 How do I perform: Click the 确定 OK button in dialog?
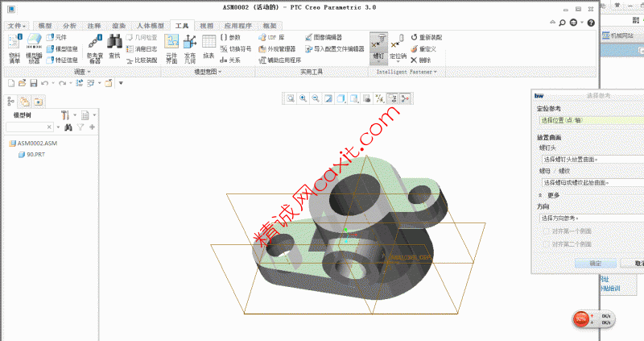pos(596,264)
